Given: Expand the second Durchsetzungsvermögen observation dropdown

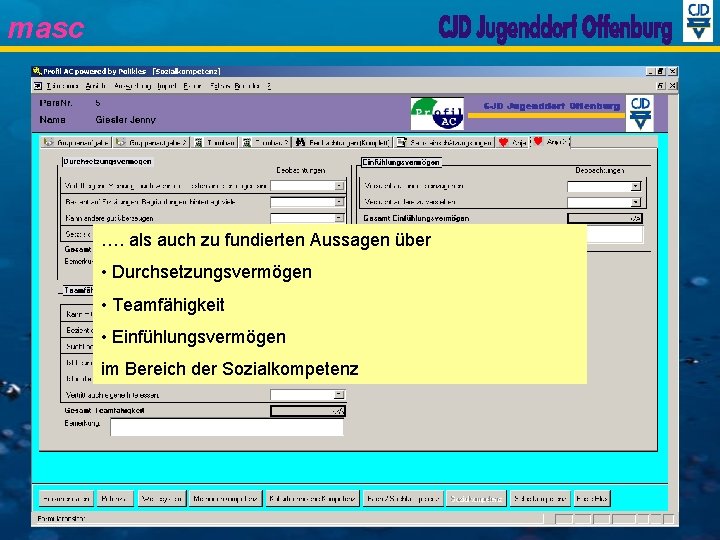Looking at the screenshot, I should tap(339, 202).
